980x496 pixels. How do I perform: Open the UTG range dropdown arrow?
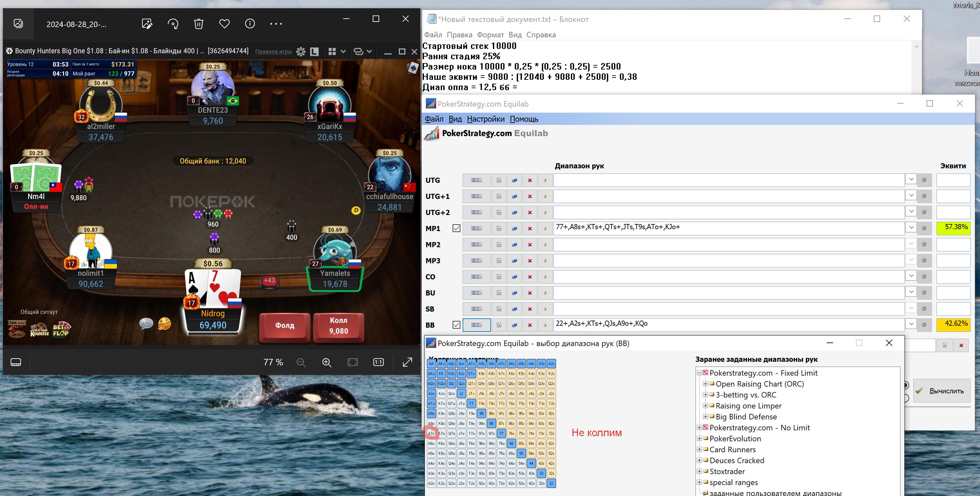[911, 179]
